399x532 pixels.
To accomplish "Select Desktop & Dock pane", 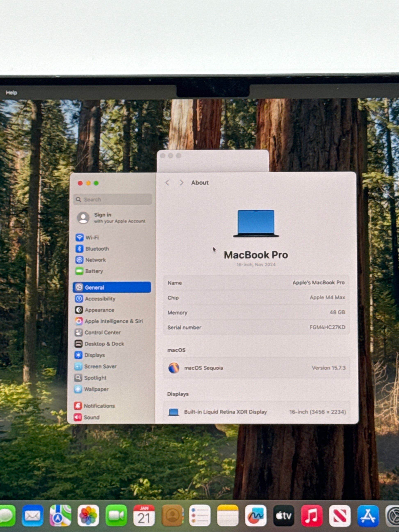I will pos(104,344).
